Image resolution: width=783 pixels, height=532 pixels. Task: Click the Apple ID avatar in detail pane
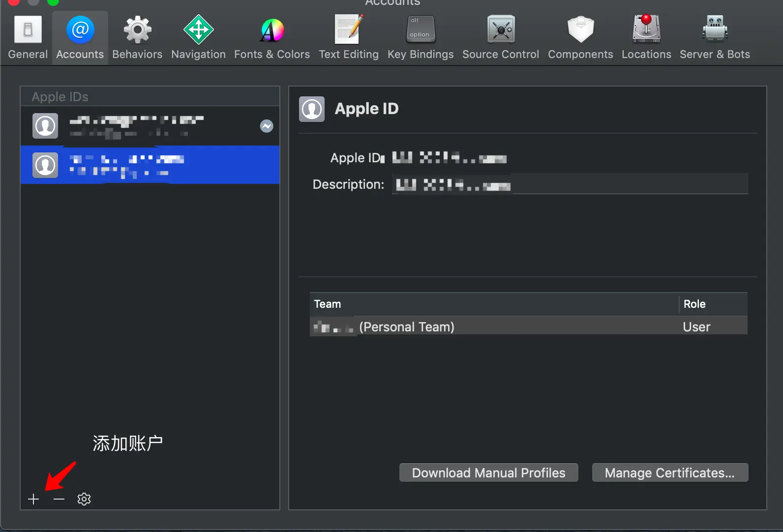click(x=312, y=109)
